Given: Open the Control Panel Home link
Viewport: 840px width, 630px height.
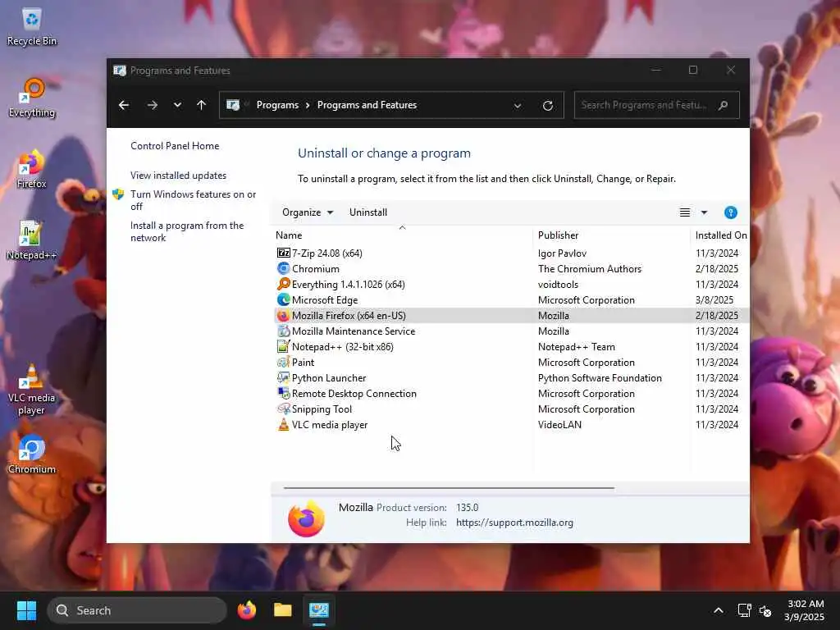Looking at the screenshot, I should [175, 146].
